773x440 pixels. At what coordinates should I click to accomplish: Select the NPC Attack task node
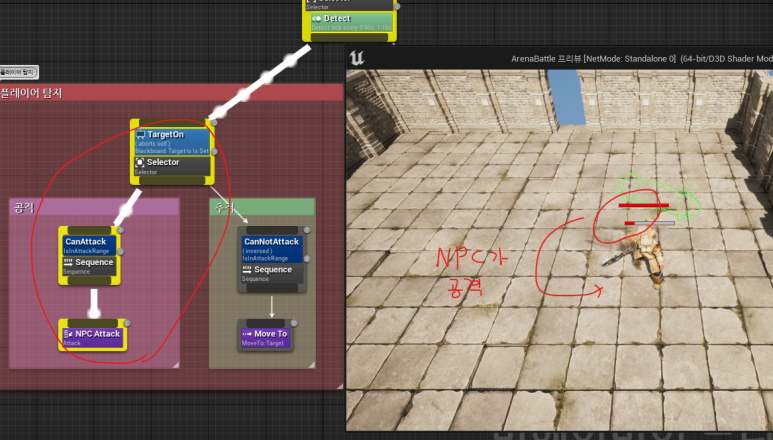[x=93, y=337]
